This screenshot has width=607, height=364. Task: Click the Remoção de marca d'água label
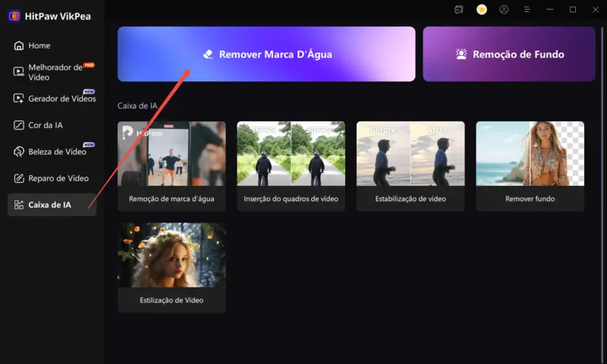pos(171,199)
